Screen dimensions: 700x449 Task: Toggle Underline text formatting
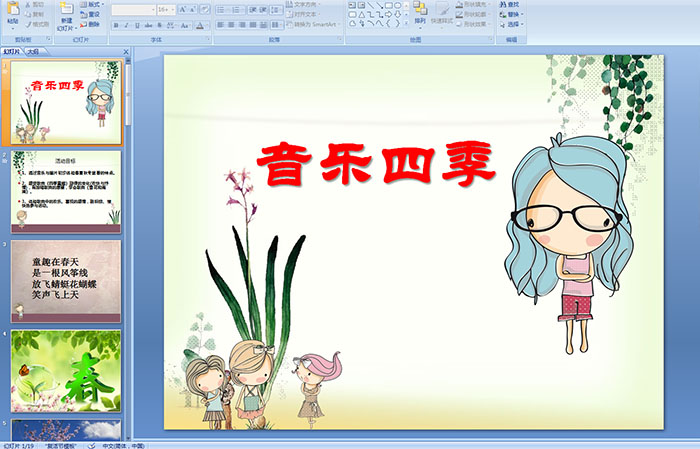pyautogui.click(x=137, y=25)
